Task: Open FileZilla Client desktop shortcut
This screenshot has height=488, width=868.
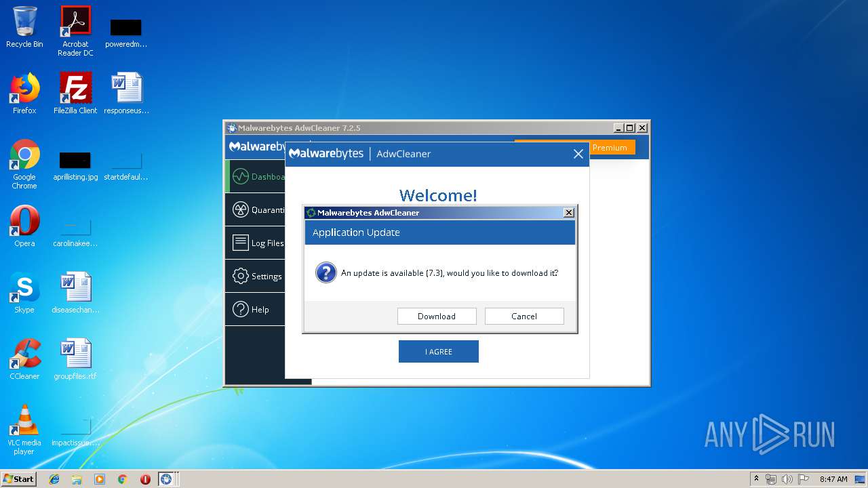Action: (75, 94)
